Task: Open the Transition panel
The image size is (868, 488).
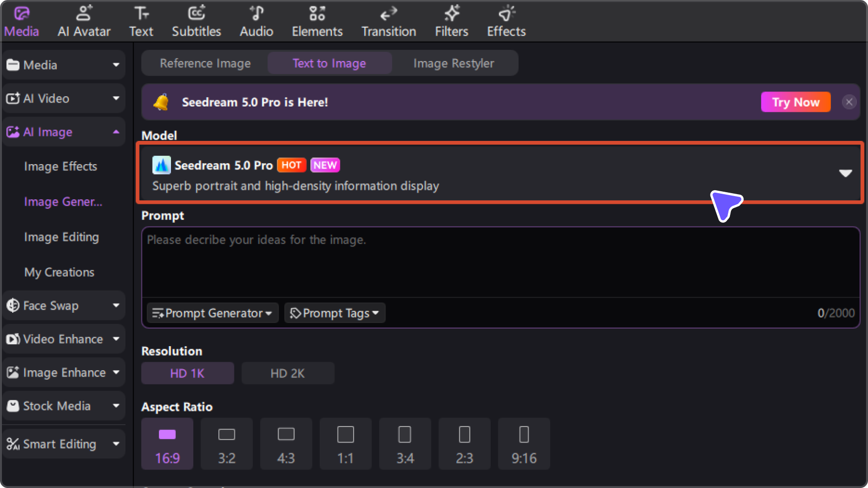Action: tap(388, 22)
